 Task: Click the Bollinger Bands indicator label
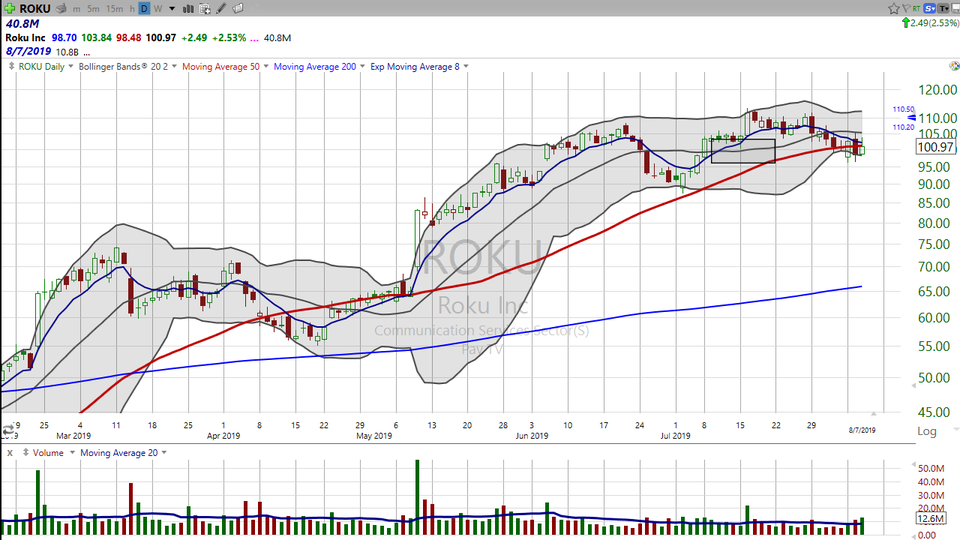click(130, 67)
